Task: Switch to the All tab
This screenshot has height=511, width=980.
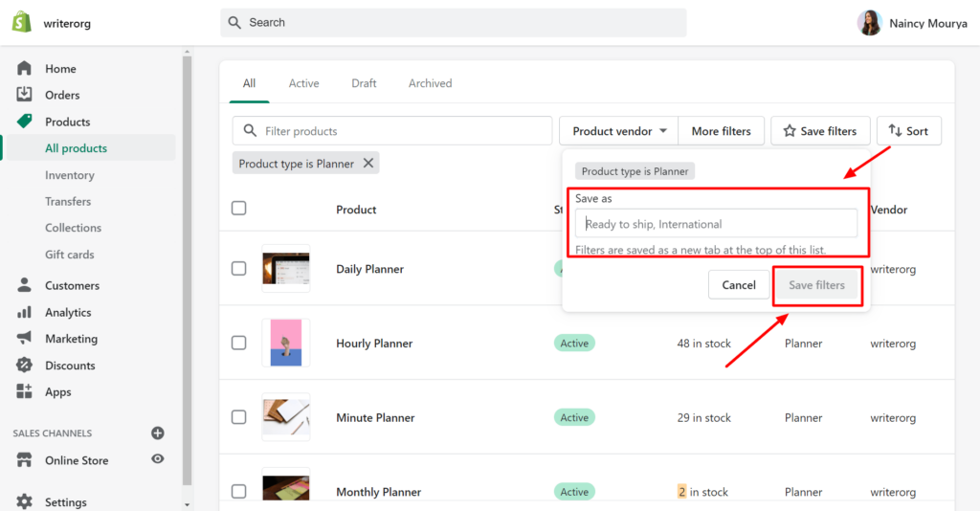Action: (x=250, y=83)
